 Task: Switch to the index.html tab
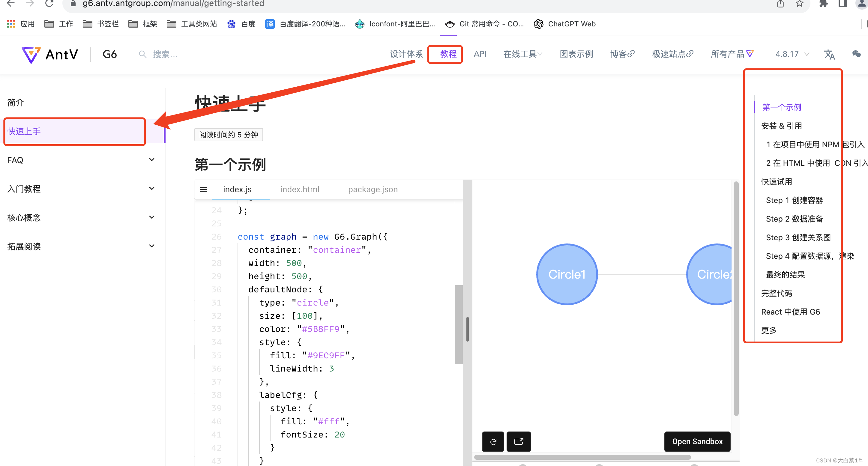(300, 189)
